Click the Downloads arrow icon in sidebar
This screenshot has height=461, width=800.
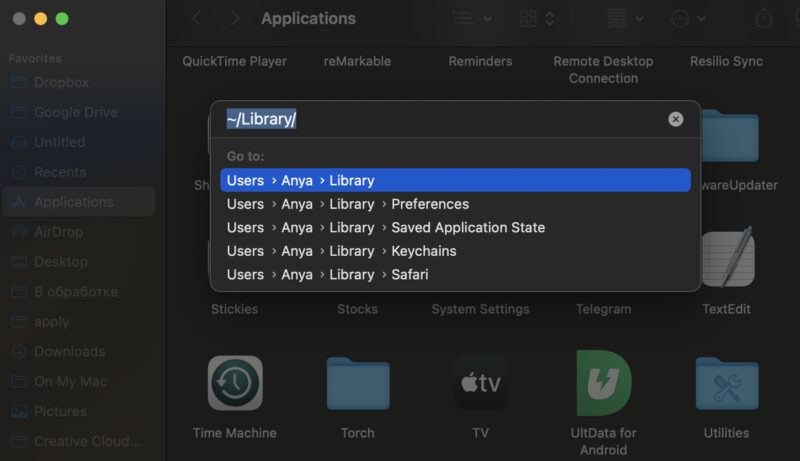pyautogui.click(x=19, y=352)
